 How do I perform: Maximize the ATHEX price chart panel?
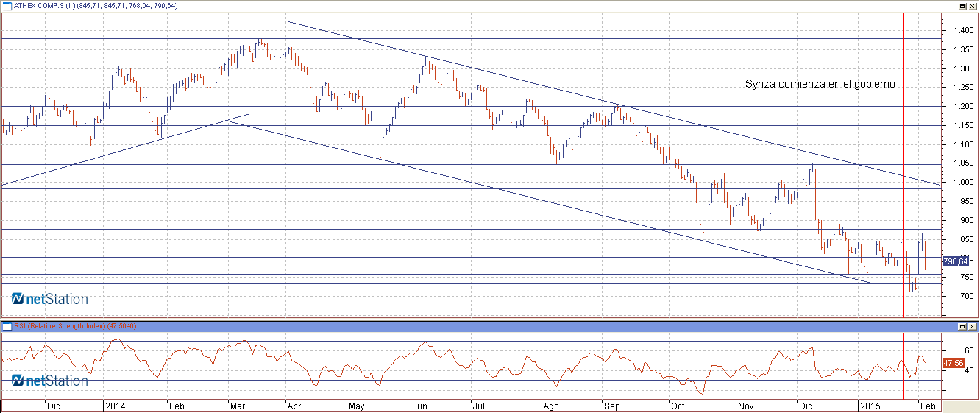click(x=962, y=5)
